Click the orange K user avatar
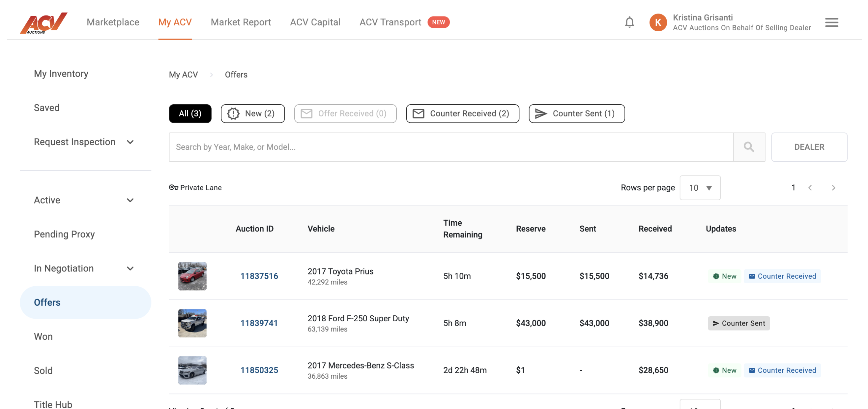Viewport: 868px width, 409px height. click(657, 22)
